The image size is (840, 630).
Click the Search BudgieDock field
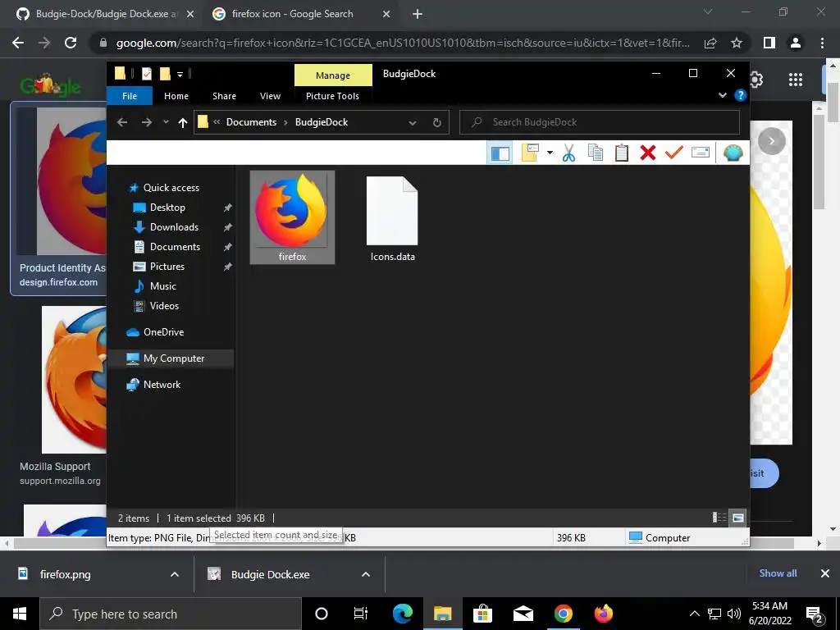click(x=600, y=122)
